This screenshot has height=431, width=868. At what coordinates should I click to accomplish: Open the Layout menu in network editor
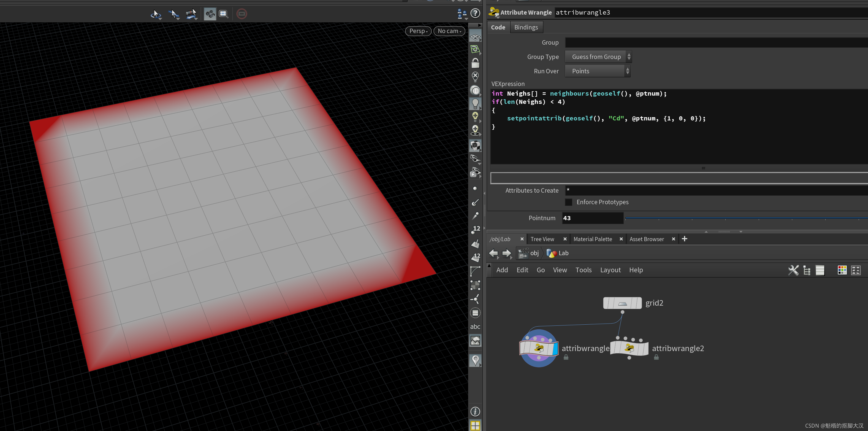(610, 270)
